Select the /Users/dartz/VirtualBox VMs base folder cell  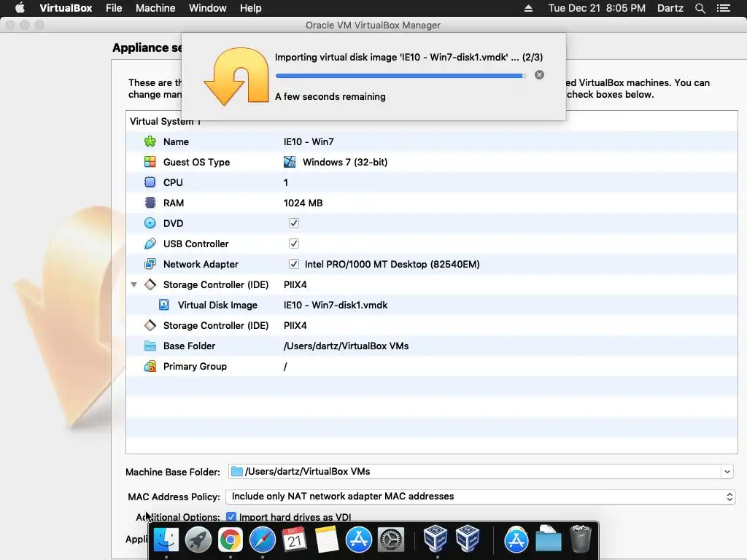click(346, 346)
